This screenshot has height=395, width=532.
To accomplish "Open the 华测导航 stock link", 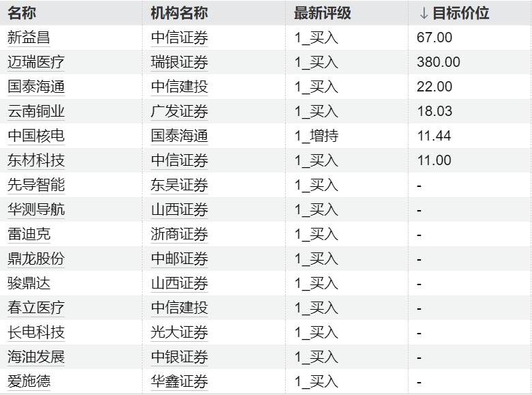I will pyautogui.click(x=36, y=209).
